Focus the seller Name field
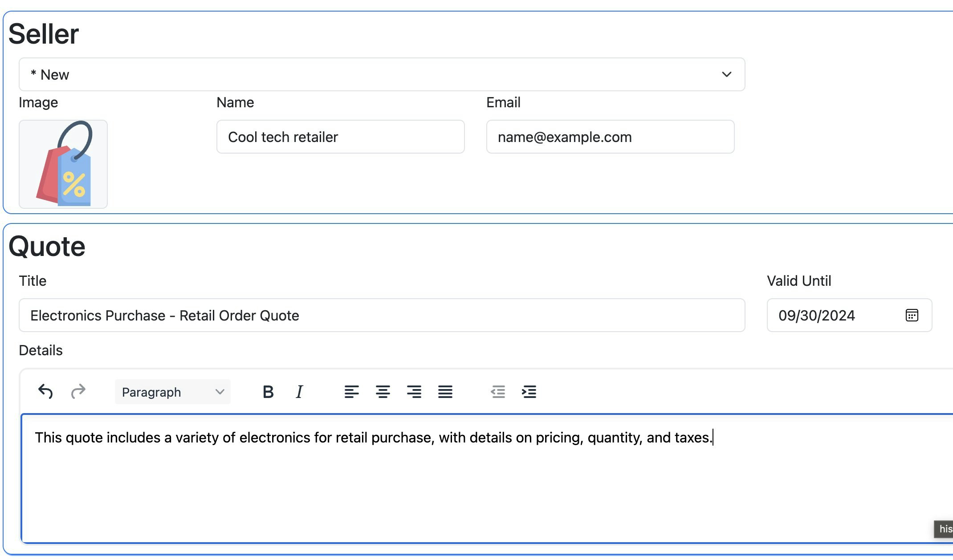The image size is (953, 560). pyautogui.click(x=340, y=137)
